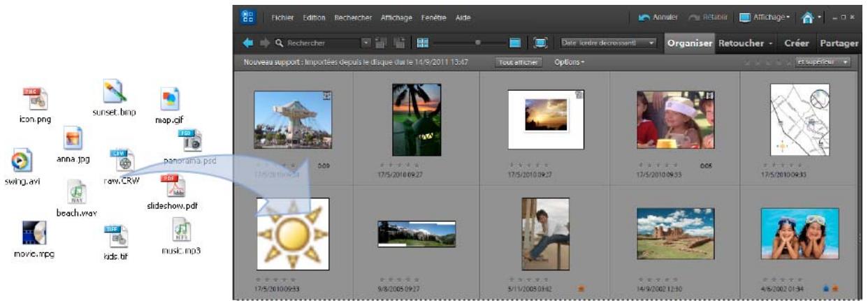868x301 pixels.
Task: Open the Affichage menu in menu bar
Action: pyautogui.click(x=396, y=17)
